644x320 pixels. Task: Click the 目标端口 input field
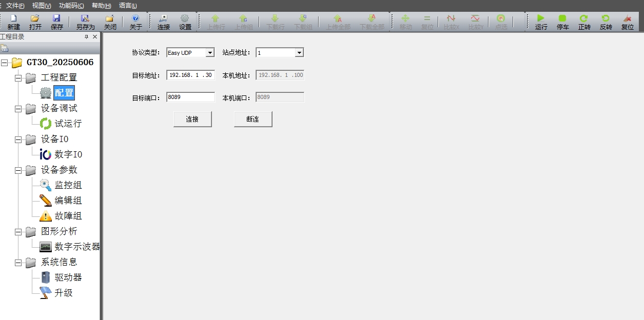click(190, 97)
